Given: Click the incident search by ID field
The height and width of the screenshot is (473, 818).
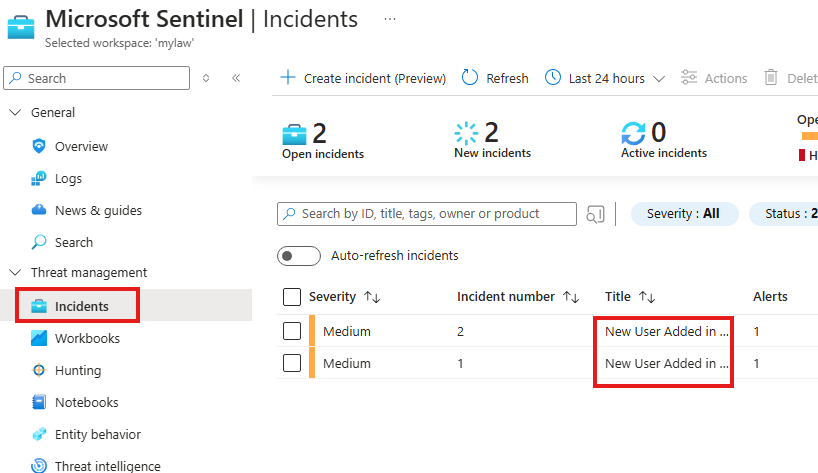Looking at the screenshot, I should tap(427, 214).
